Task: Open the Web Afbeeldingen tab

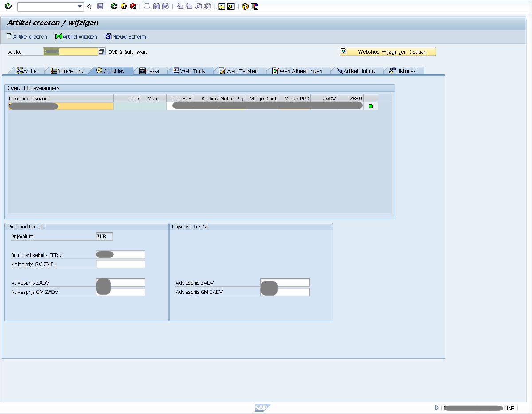Action: tap(297, 71)
